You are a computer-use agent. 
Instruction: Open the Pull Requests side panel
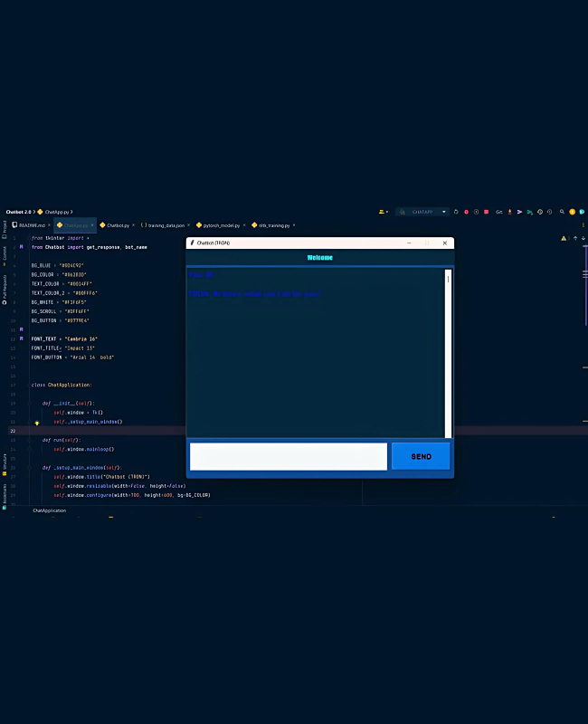4,289
